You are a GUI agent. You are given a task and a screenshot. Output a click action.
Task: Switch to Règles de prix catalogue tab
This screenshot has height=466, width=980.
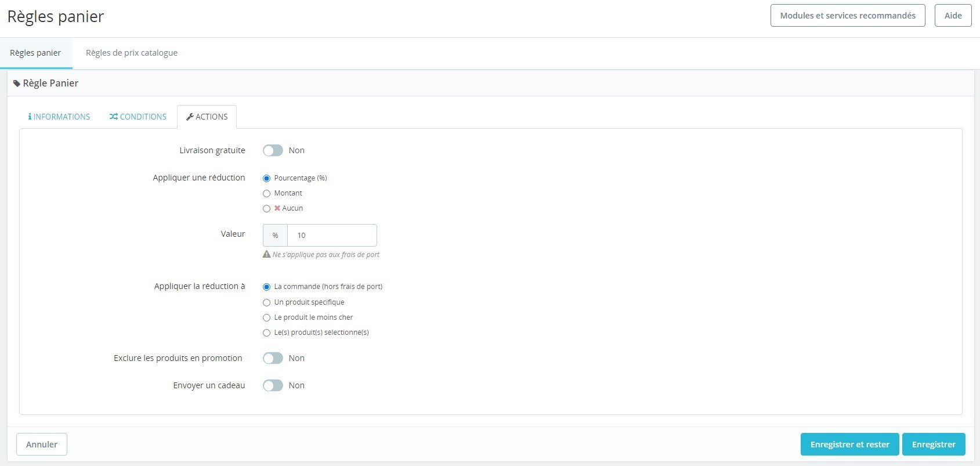(132, 53)
